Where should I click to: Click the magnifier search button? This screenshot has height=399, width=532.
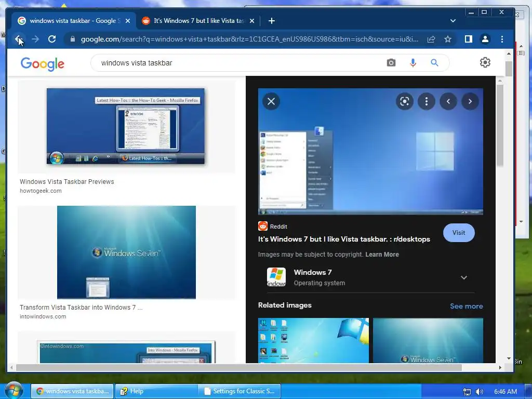click(435, 63)
